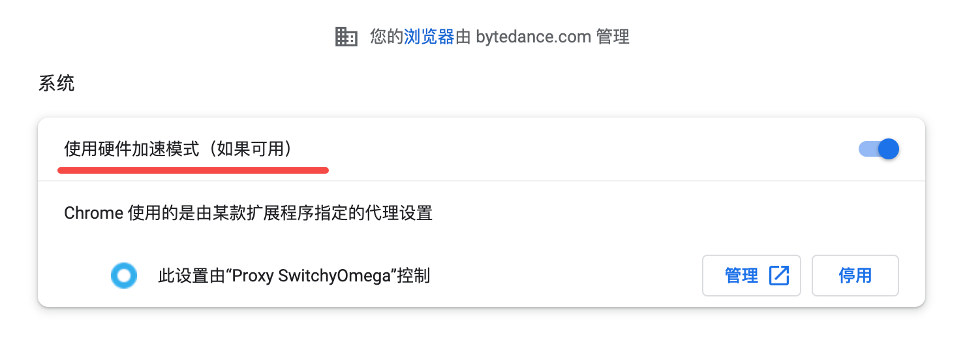Open the 浏览器 link in management notice
This screenshot has width=980, height=350.
point(429,37)
